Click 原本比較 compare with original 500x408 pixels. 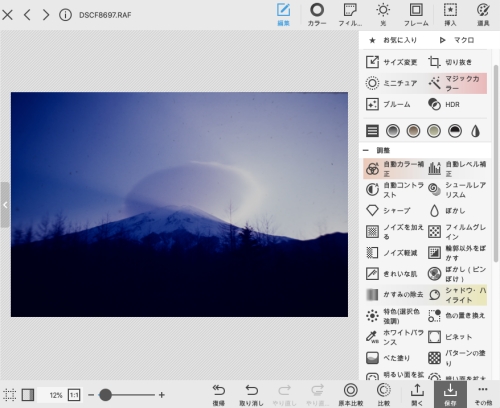(x=350, y=395)
